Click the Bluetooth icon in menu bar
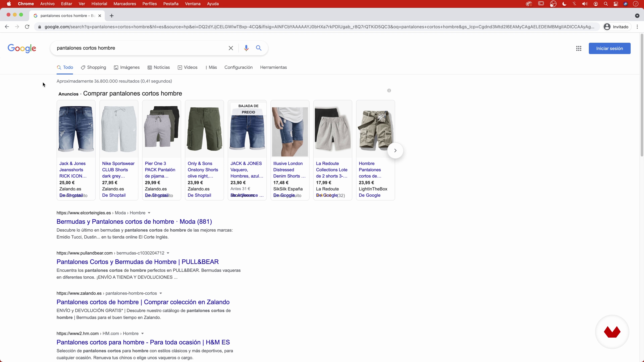The image size is (644, 362). [x=574, y=4]
